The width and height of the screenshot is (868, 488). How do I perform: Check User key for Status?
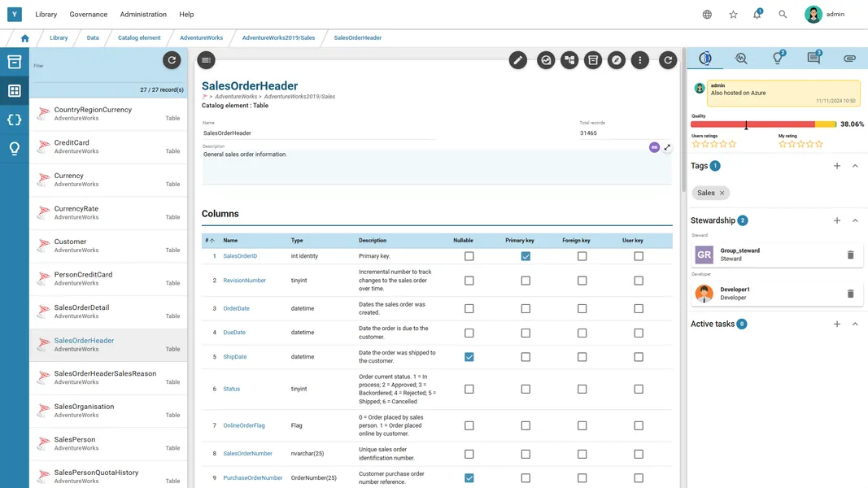[639, 389]
